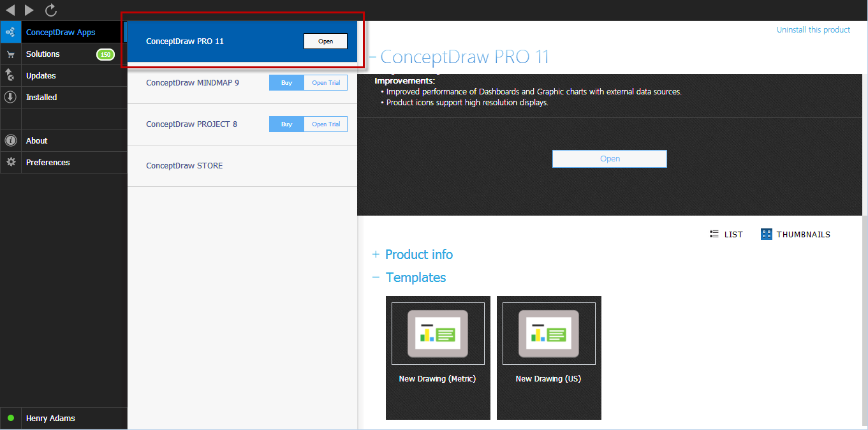Click the Uninstall this product link
This screenshot has height=430, width=868.
tap(813, 29)
